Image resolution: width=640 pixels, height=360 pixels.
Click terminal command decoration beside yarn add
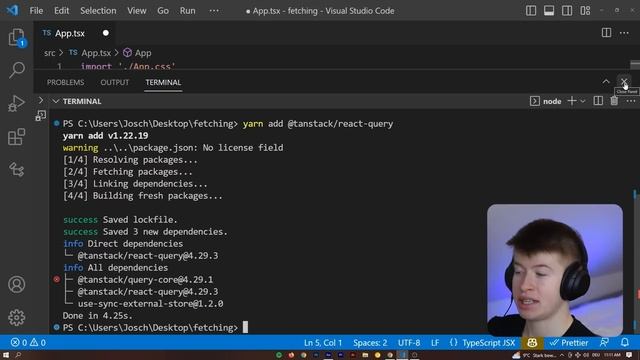[x=56, y=123]
